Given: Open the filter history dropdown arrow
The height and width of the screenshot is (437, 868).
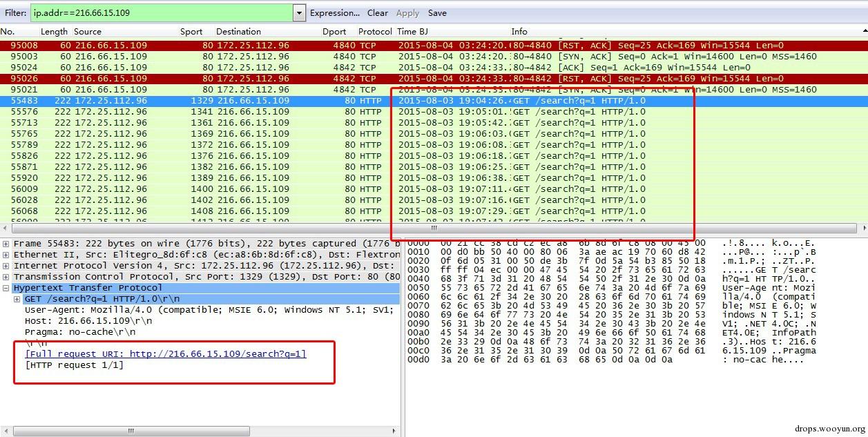Looking at the screenshot, I should (x=299, y=12).
